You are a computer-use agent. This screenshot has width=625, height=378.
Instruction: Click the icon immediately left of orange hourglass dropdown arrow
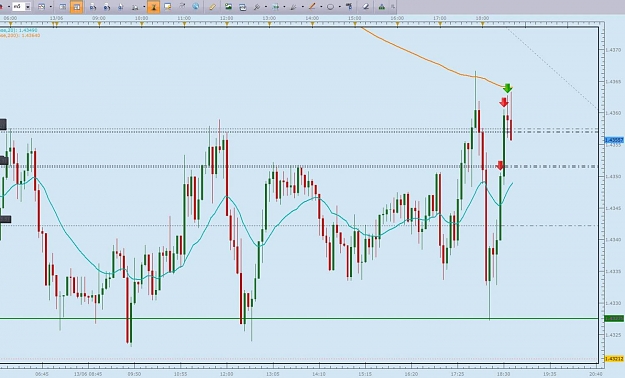(x=135, y=8)
